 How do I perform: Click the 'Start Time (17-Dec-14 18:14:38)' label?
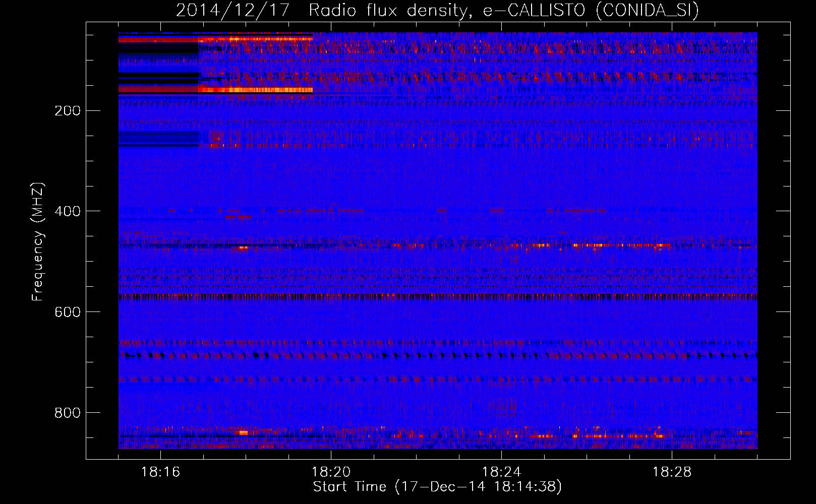[437, 487]
